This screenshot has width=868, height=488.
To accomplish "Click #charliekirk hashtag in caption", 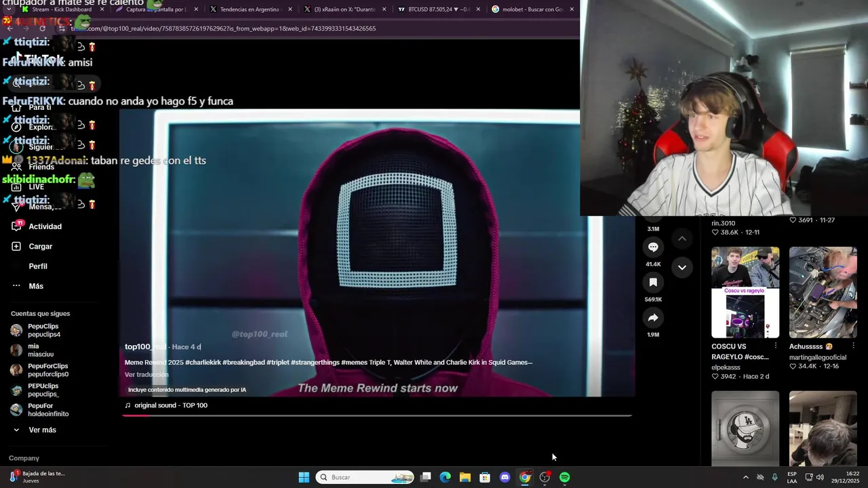I will (x=203, y=363).
